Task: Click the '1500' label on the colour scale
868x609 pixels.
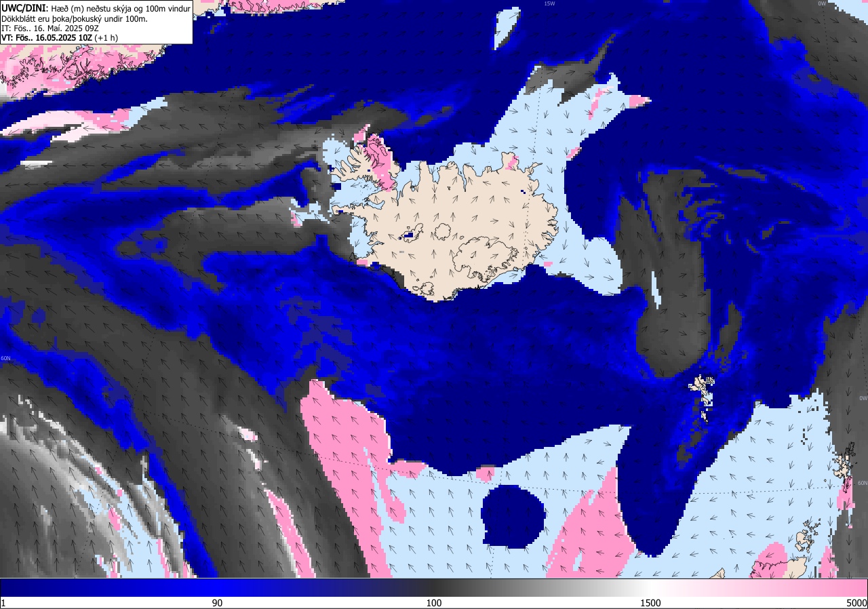Action: tap(651, 603)
